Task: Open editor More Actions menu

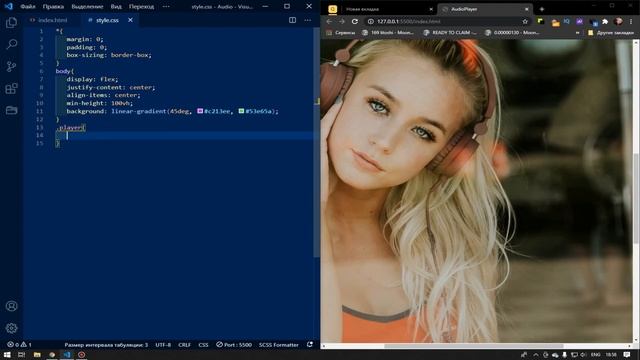Action: 307,20
